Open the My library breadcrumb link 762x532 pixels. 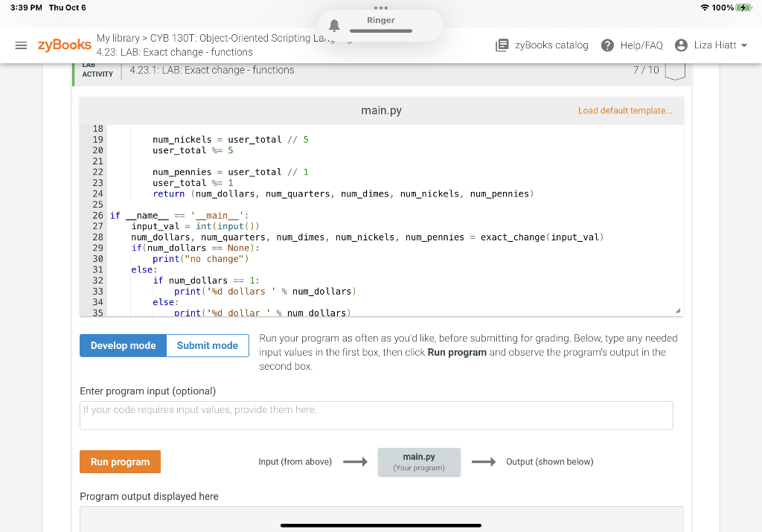click(118, 39)
